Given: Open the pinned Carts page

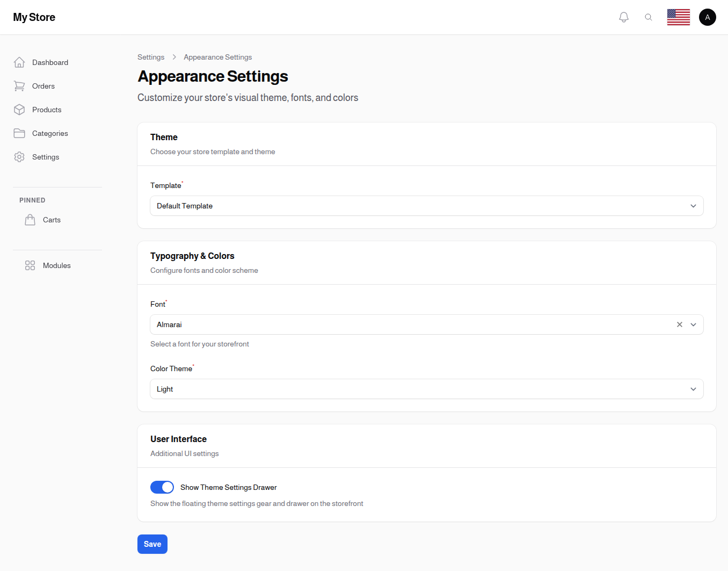Looking at the screenshot, I should (x=52, y=220).
